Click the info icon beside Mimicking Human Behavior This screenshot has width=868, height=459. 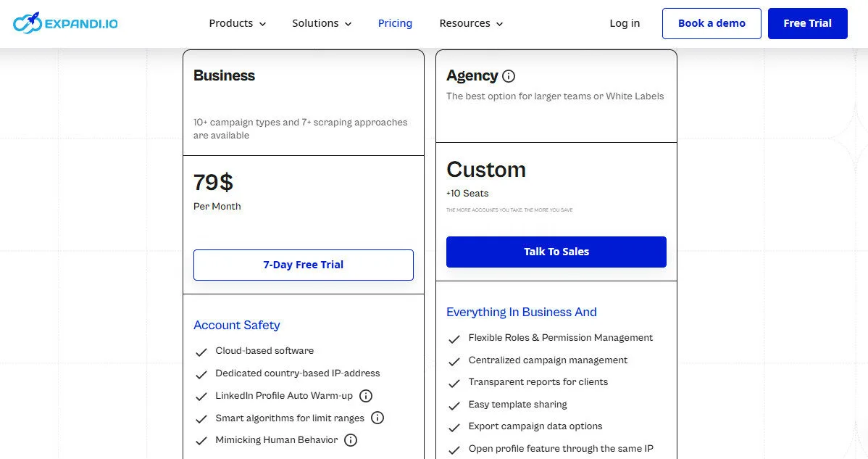click(351, 440)
